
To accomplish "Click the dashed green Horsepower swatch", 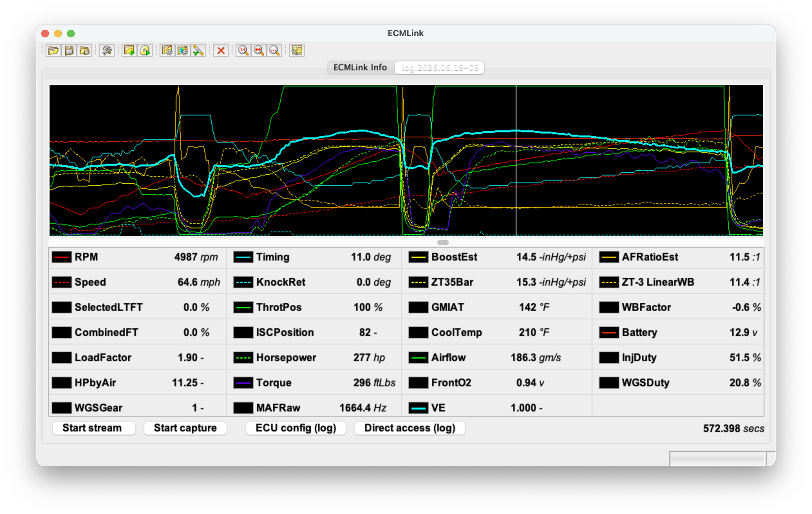I will point(243,358).
